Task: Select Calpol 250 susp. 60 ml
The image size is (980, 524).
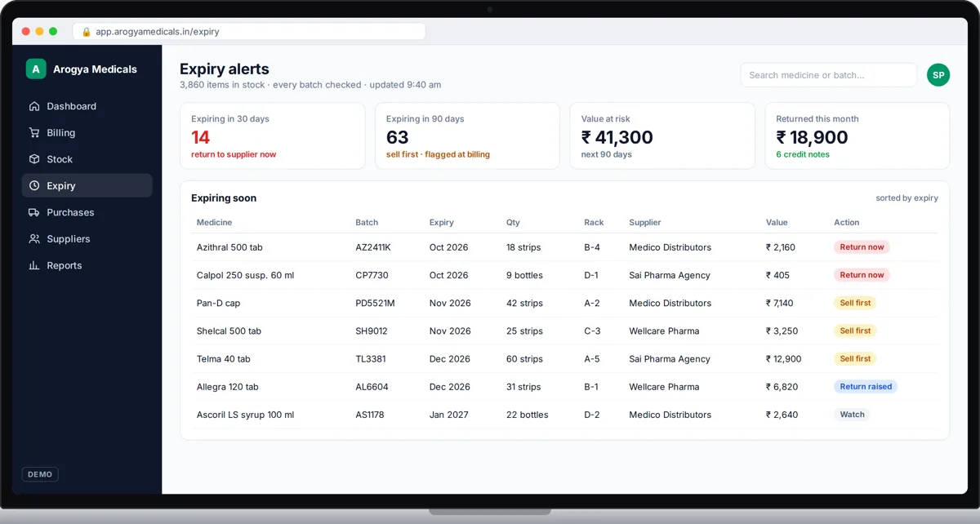Action: coord(245,275)
